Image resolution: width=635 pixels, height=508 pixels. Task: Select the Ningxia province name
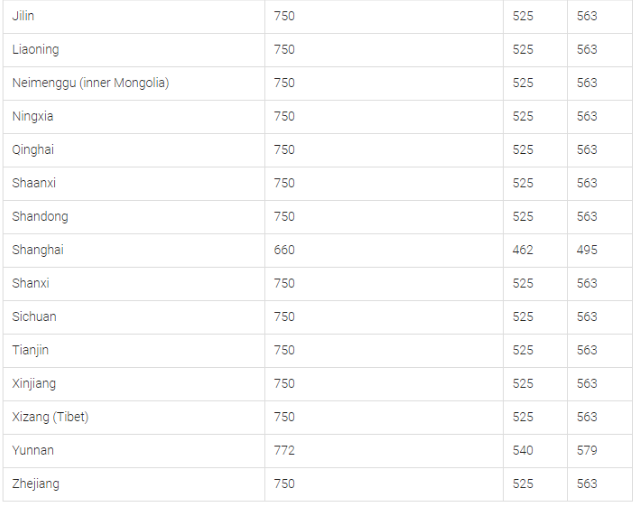pos(33,116)
